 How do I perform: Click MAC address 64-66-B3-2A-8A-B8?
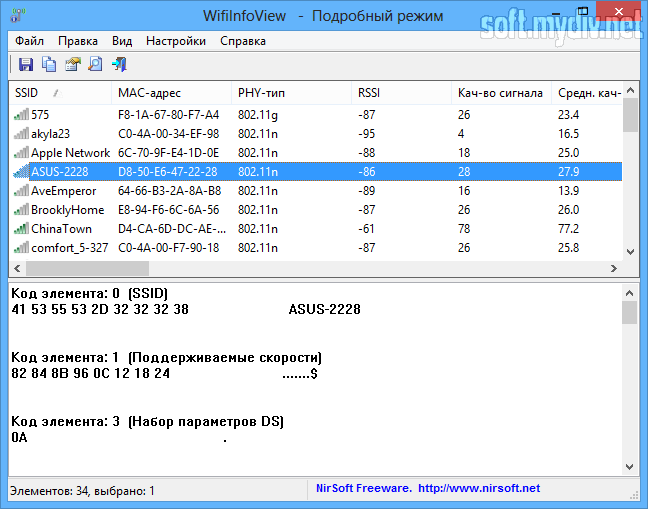[170, 190]
